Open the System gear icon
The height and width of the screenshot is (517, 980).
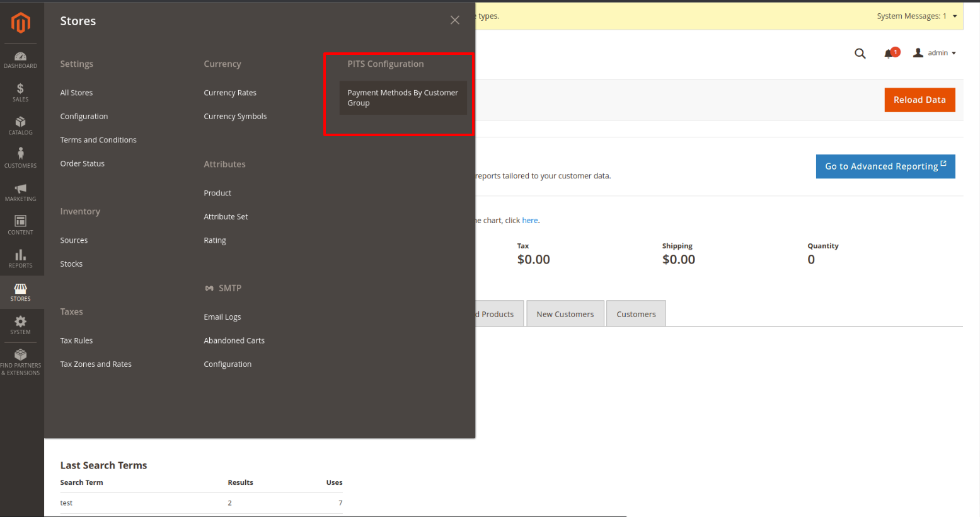21,325
